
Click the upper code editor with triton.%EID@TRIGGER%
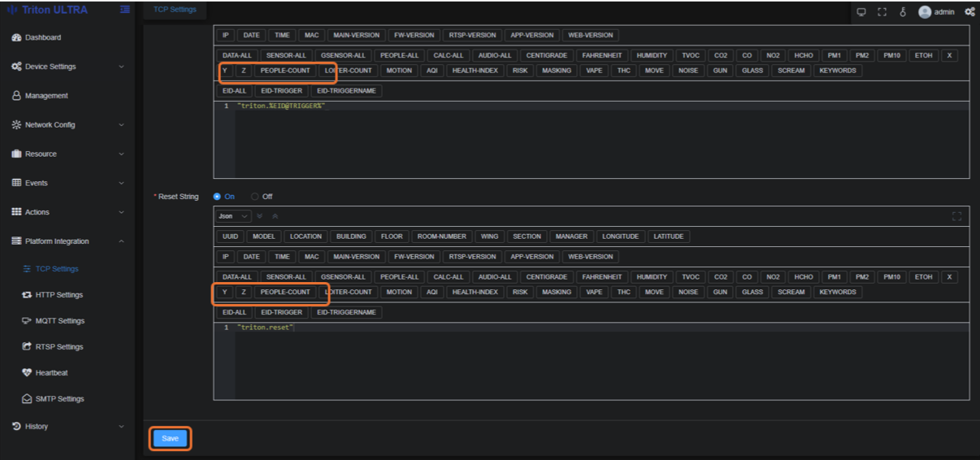point(280,106)
